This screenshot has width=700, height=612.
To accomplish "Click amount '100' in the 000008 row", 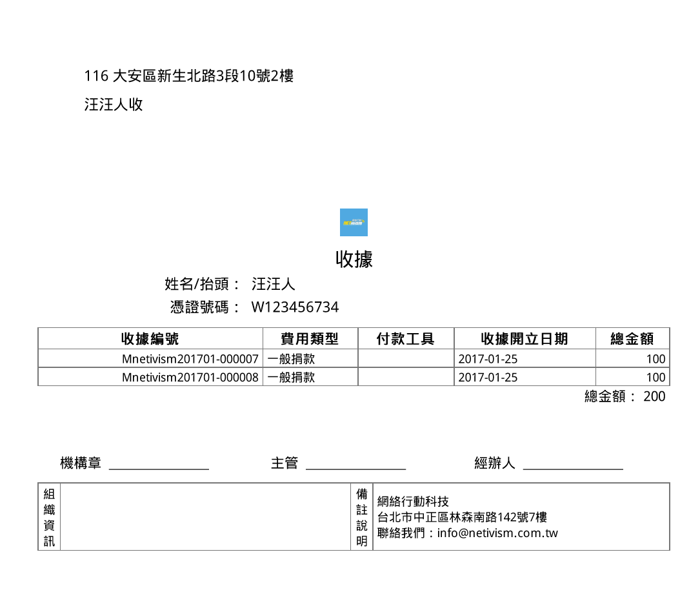I will 655,377.
